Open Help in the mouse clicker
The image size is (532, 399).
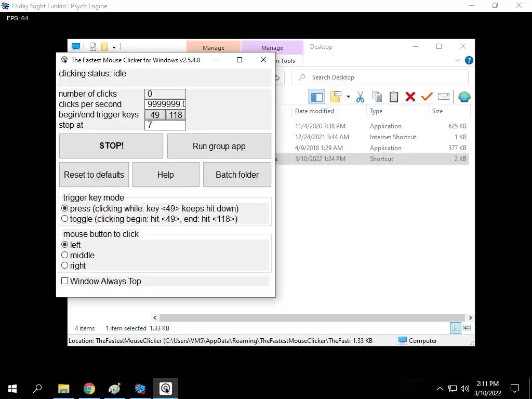[x=166, y=175]
